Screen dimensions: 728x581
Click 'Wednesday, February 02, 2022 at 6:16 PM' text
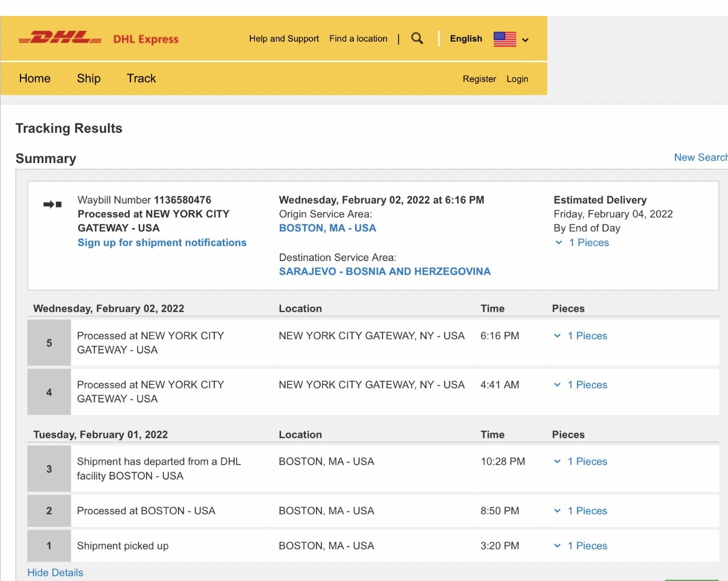[x=381, y=200]
